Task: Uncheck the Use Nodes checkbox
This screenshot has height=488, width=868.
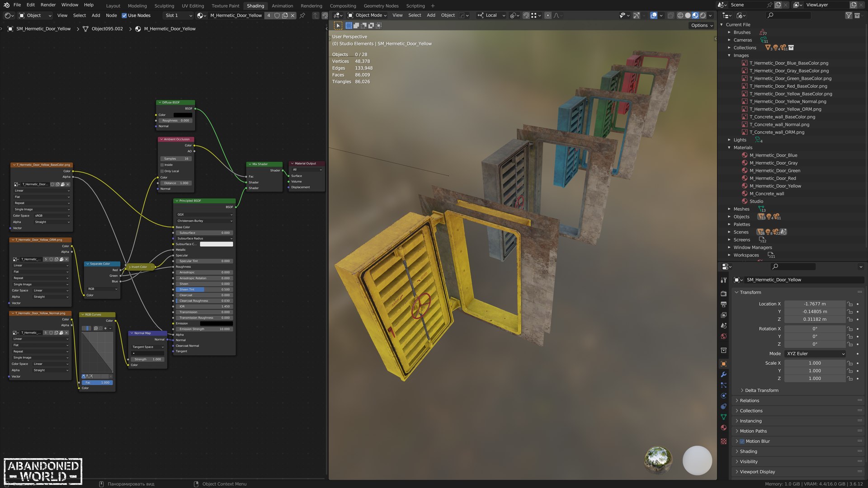Action: tap(124, 15)
